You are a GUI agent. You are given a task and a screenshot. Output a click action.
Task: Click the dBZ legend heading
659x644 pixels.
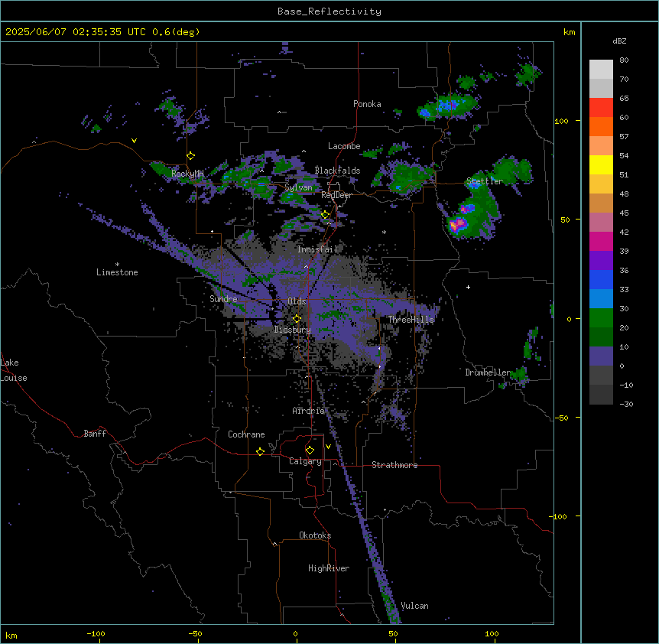click(619, 41)
